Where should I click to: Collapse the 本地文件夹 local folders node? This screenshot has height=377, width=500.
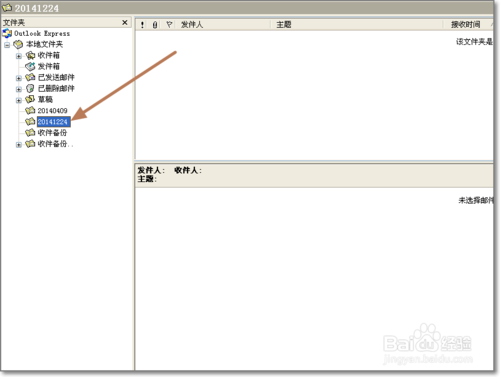coord(7,45)
